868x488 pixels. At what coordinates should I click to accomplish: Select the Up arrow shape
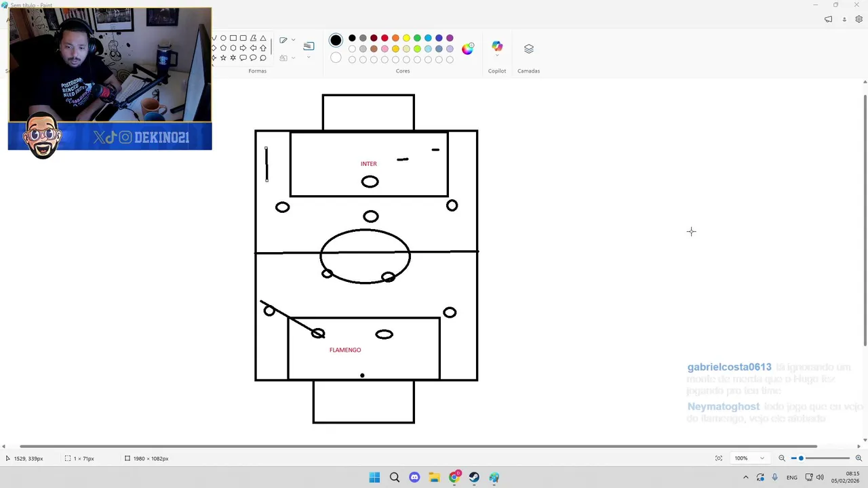pos(263,47)
